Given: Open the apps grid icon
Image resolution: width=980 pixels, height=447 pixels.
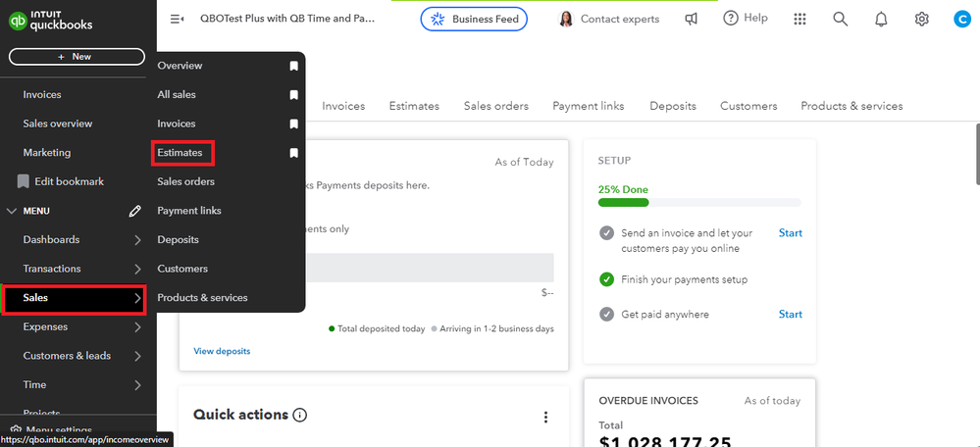Looking at the screenshot, I should click(799, 19).
